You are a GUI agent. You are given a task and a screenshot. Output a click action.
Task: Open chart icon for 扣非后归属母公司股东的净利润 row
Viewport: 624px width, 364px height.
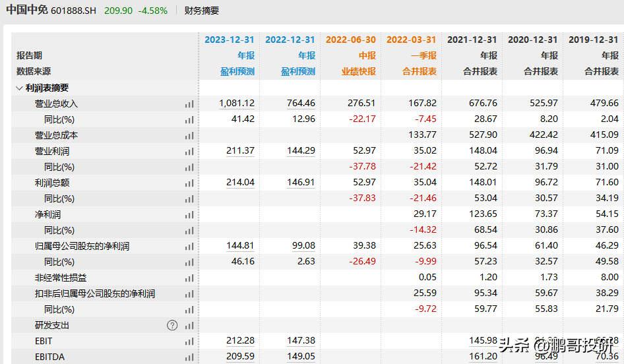point(189,294)
